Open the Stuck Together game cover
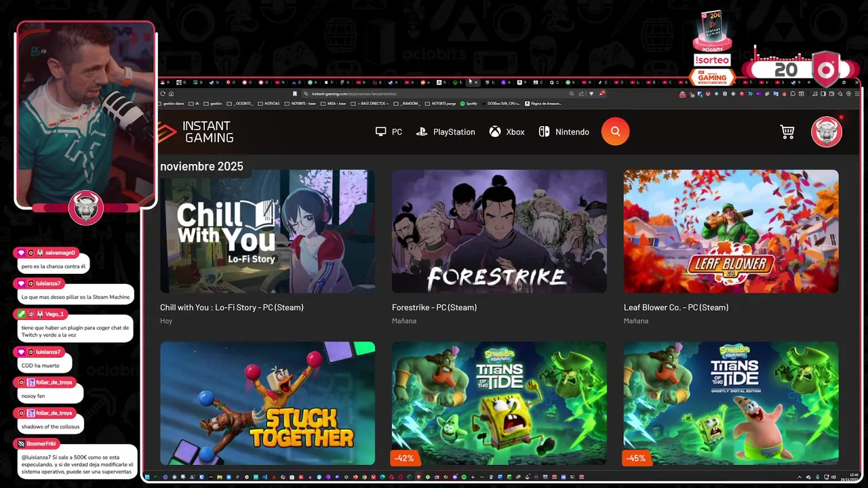 tap(267, 403)
